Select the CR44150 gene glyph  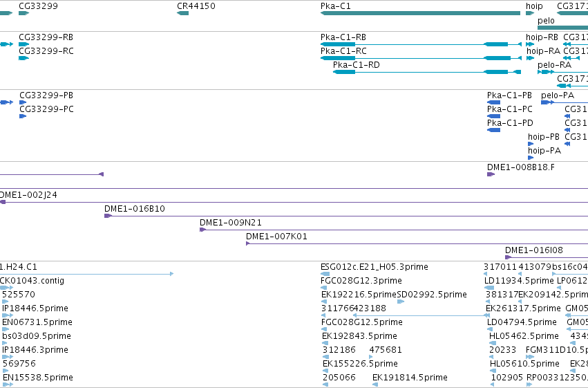click(182, 13)
